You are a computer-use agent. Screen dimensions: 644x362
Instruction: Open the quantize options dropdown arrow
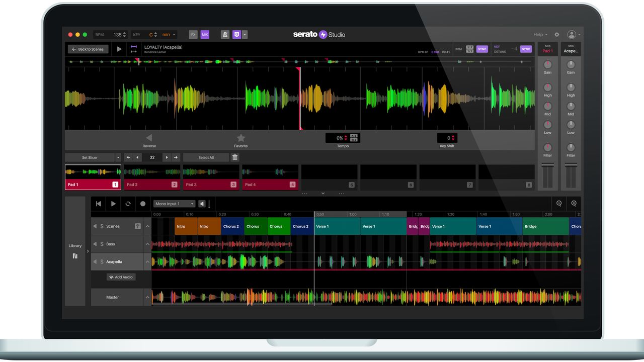point(245,35)
